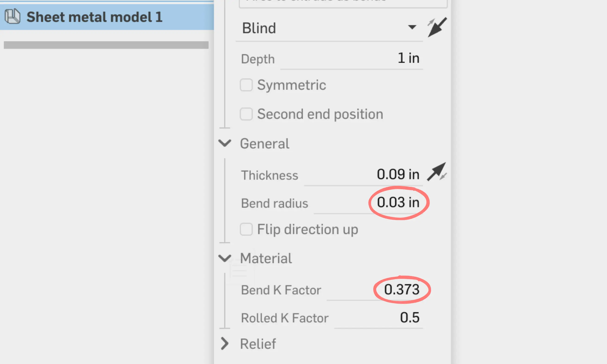Expand the Relief section

pos(225,343)
